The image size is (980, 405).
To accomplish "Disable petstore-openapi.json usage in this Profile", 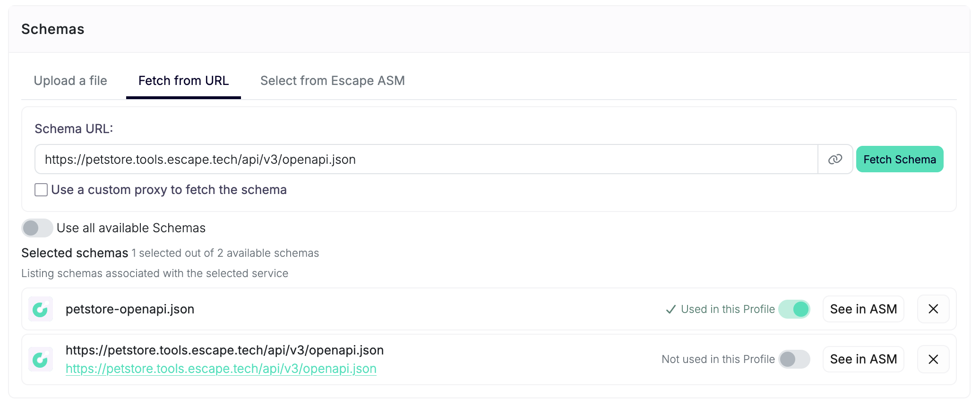I will [x=794, y=309].
